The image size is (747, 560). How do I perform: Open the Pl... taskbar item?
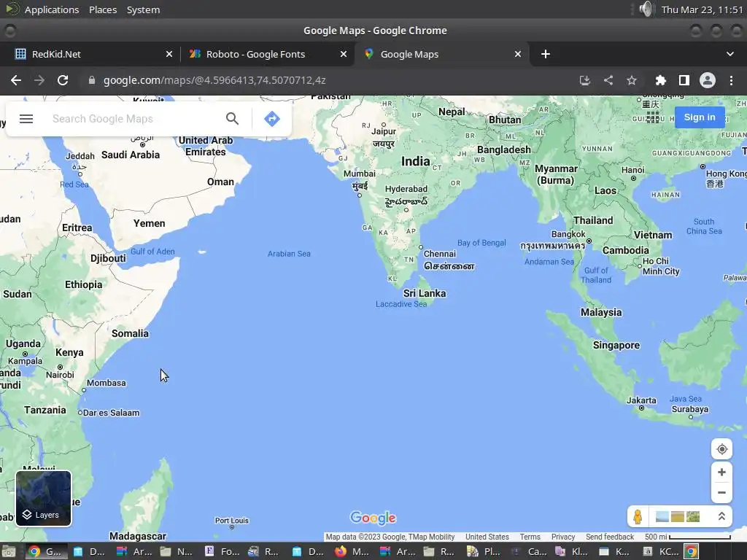click(485, 551)
